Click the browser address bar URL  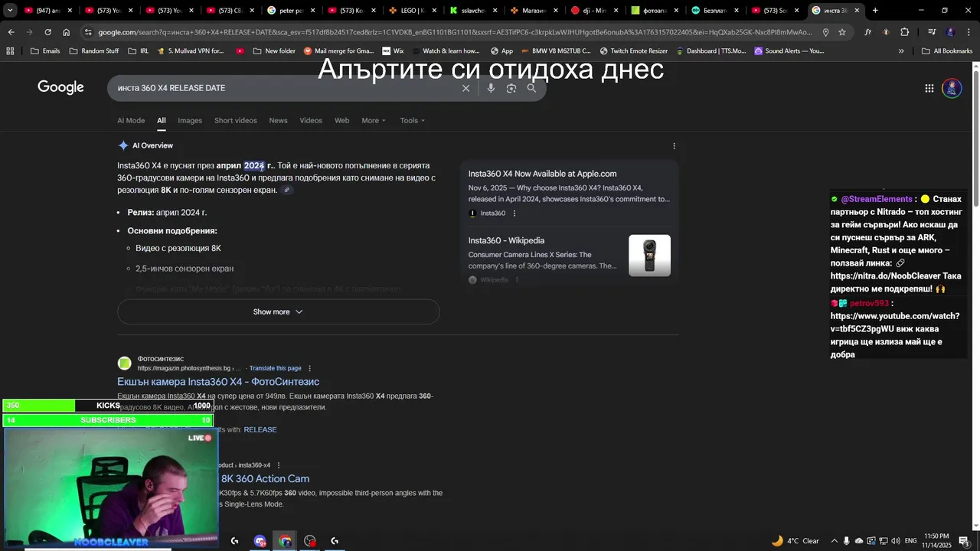pyautogui.click(x=455, y=32)
